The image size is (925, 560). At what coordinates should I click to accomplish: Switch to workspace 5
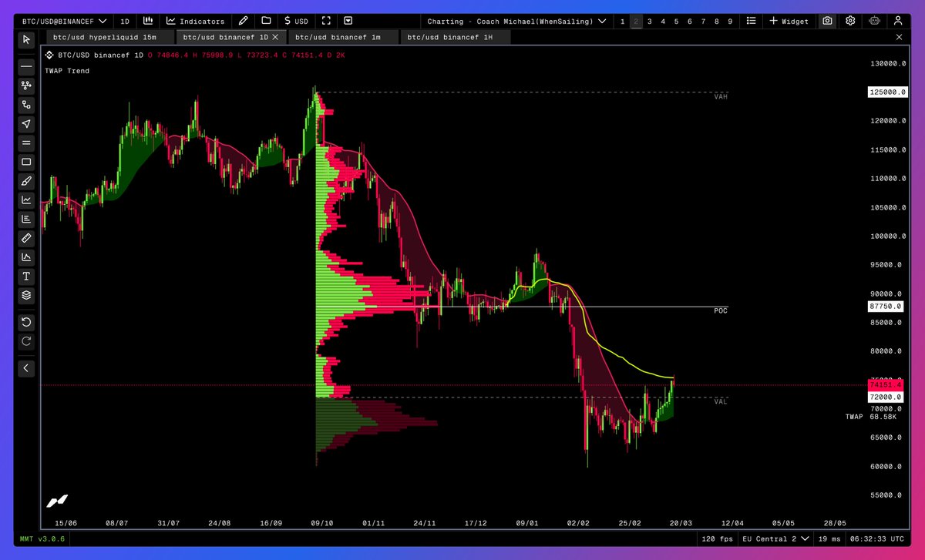tap(676, 21)
